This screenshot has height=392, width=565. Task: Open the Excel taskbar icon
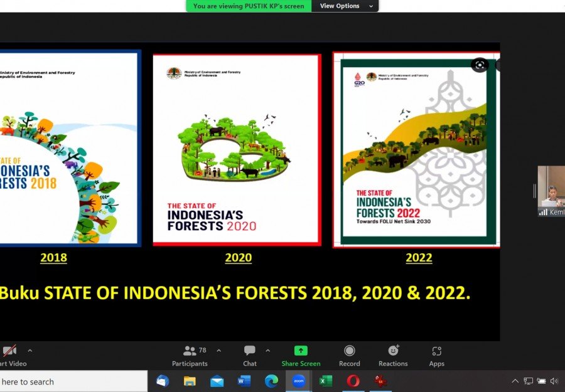pos(326,381)
